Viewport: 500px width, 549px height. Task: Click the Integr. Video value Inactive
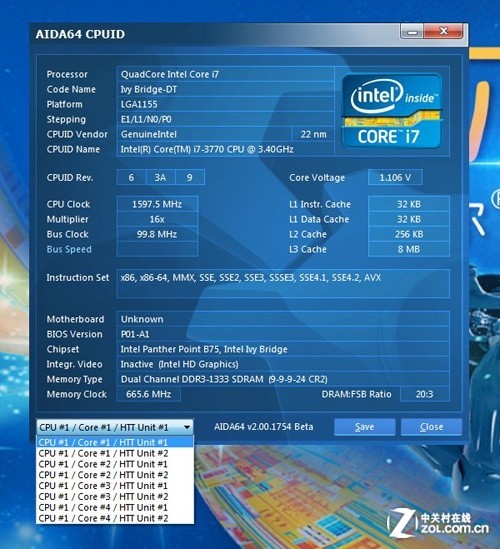click(283, 364)
